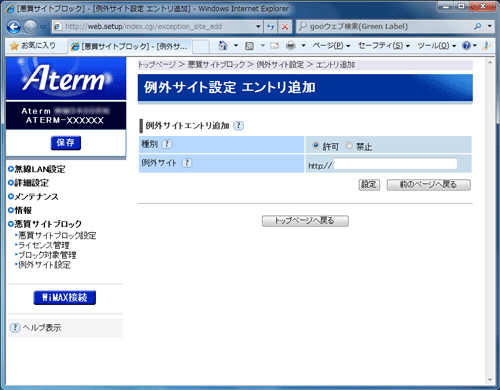Select the 許可 radio button
The height and width of the screenshot is (390, 500).
pos(315,145)
